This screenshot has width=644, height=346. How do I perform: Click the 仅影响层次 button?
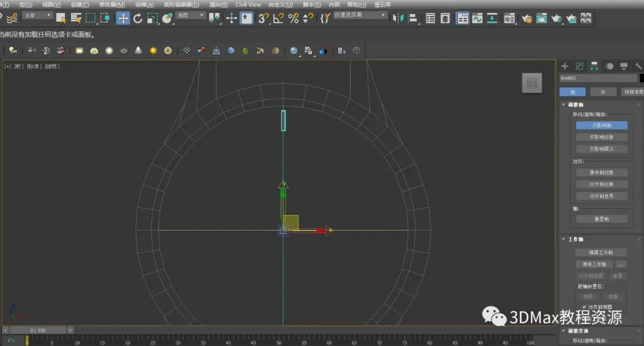click(602, 149)
